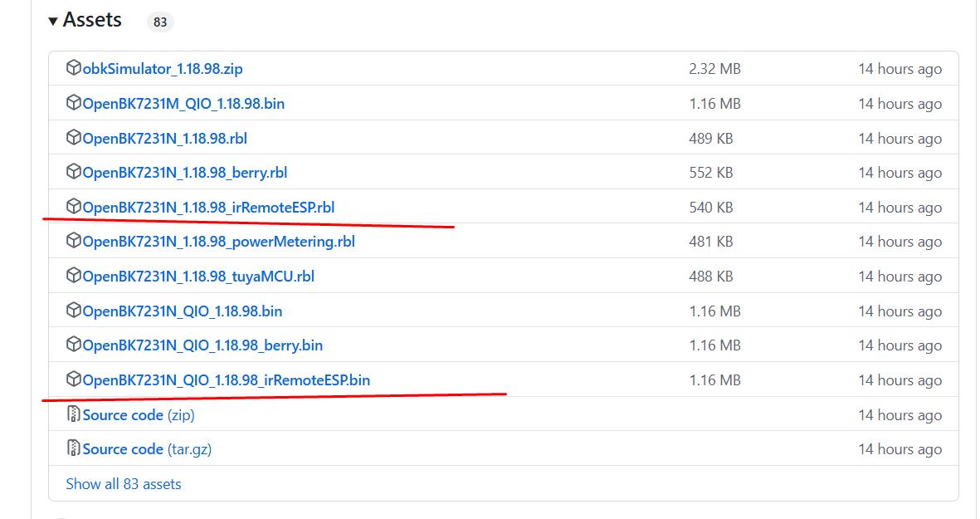Screen dimensions: 980x519
Task: Click package icon beside OpenBK7231N_1.18.98.rbl
Action: tap(74, 136)
